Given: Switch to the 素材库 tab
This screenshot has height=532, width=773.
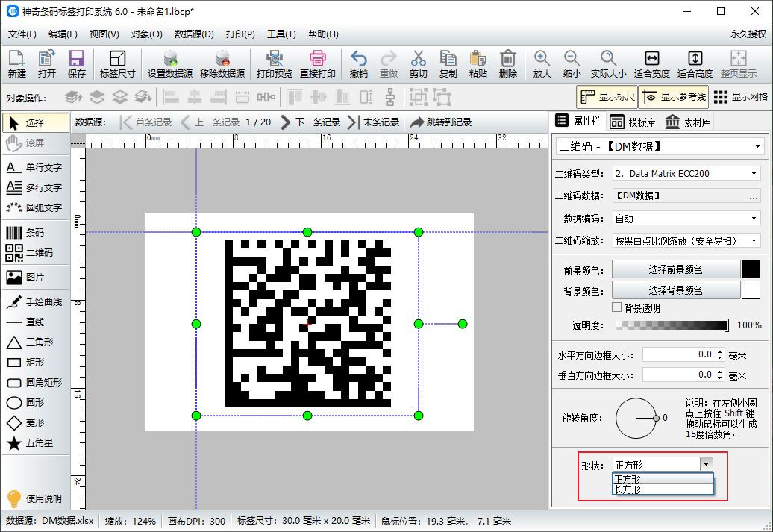Looking at the screenshot, I should (688, 122).
